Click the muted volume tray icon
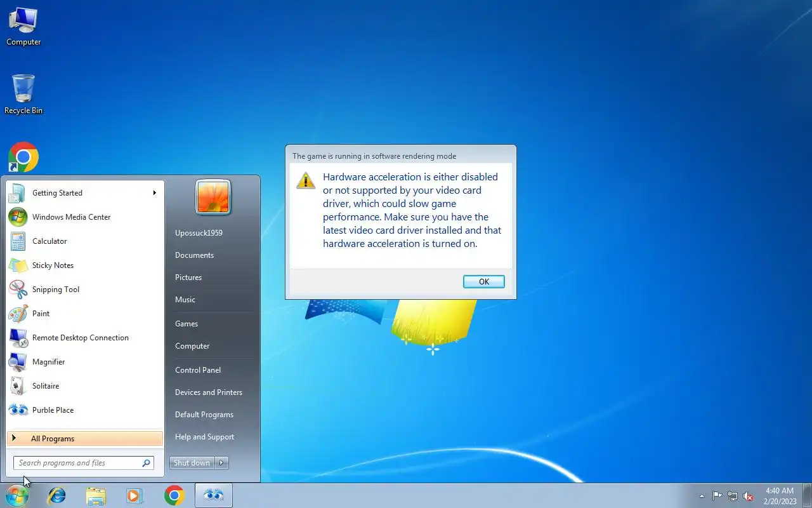Viewport: 812px width, 508px height. coord(748,496)
